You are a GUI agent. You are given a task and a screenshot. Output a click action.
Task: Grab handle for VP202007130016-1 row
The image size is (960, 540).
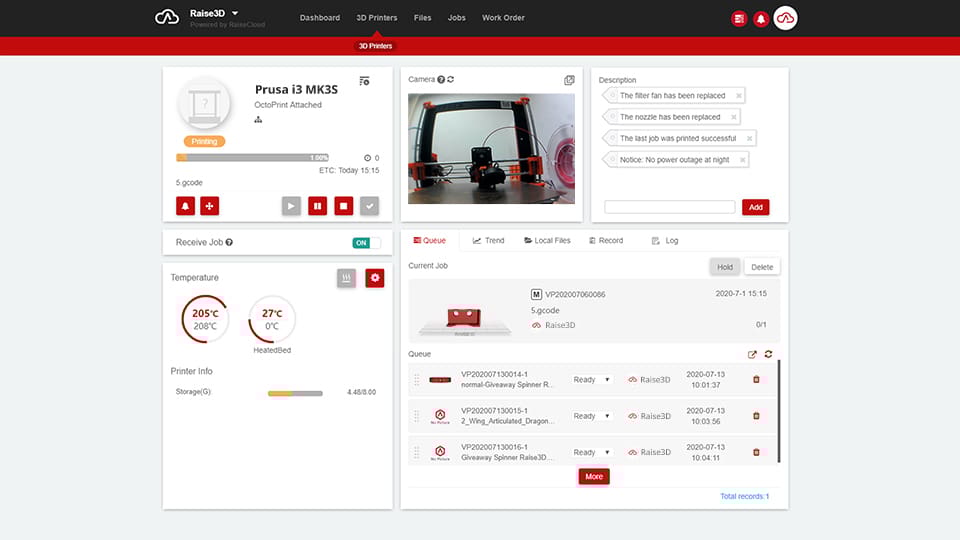tap(417, 452)
